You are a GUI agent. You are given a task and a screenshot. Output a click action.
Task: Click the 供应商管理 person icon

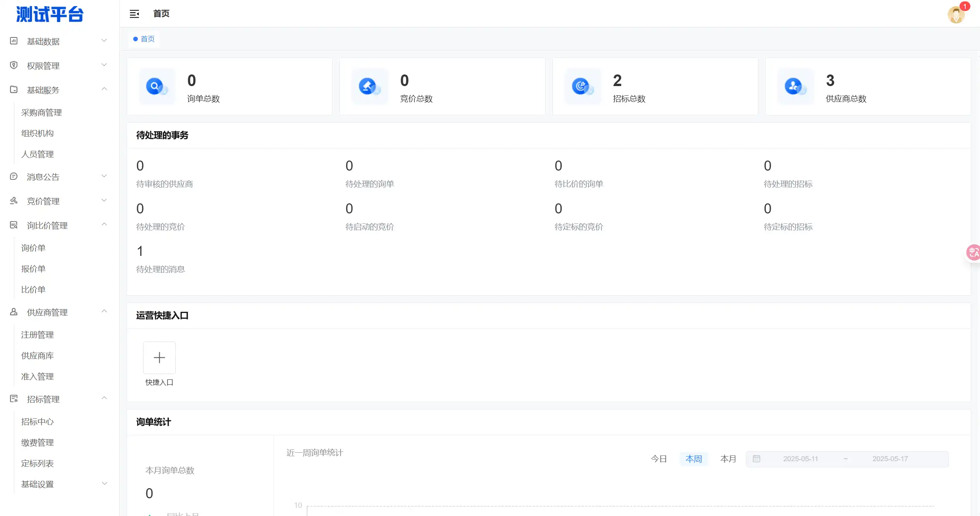pyautogui.click(x=14, y=312)
